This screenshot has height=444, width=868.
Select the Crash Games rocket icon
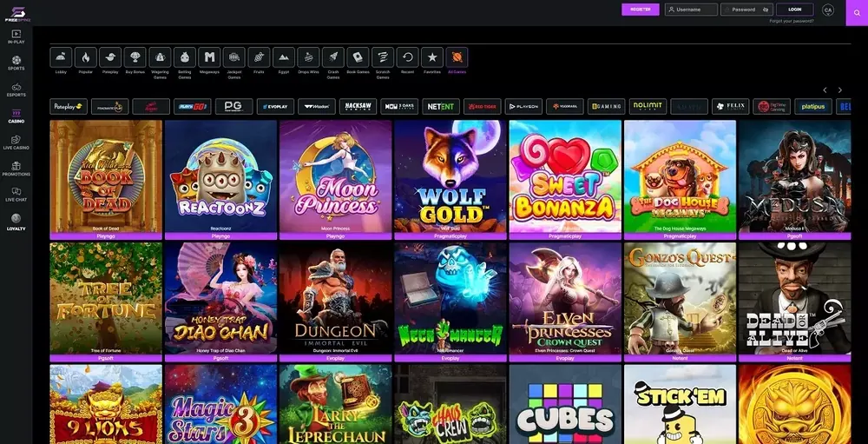click(333, 57)
